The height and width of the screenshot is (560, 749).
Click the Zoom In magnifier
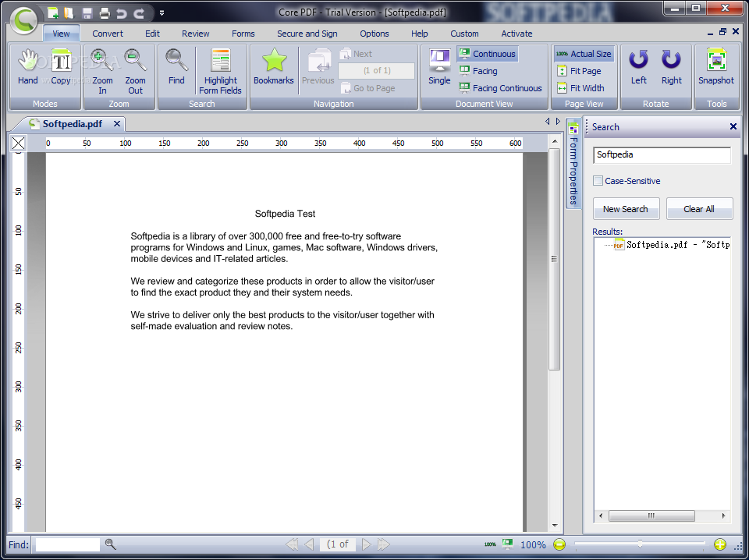[x=102, y=72]
